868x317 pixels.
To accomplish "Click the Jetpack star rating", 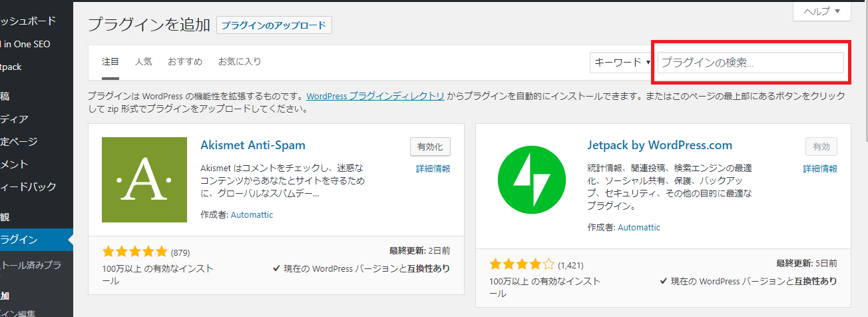I will (x=522, y=264).
